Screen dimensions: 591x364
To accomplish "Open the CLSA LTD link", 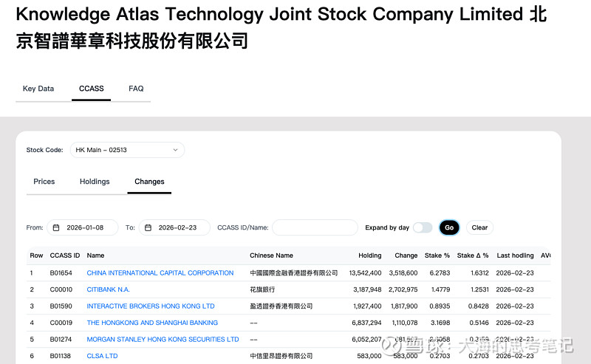I will (x=102, y=356).
